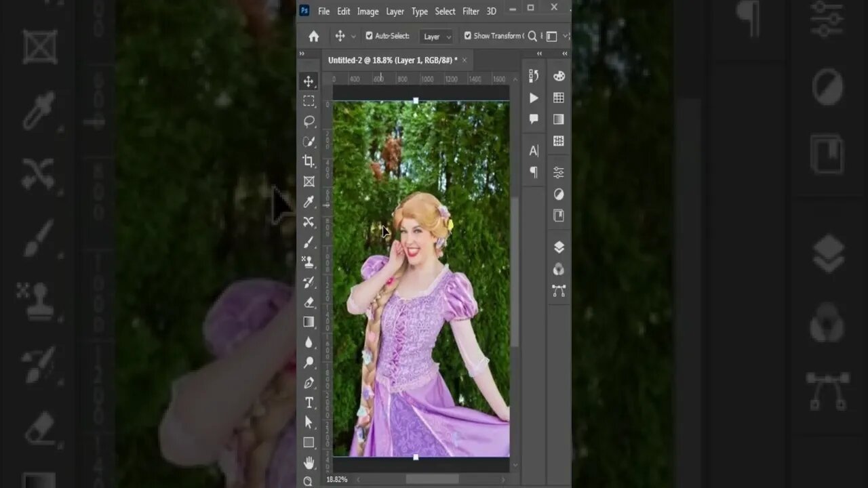Click the vertical scrollbar beside canvas
Image resolution: width=868 pixels, height=488 pixels.
[515, 271]
